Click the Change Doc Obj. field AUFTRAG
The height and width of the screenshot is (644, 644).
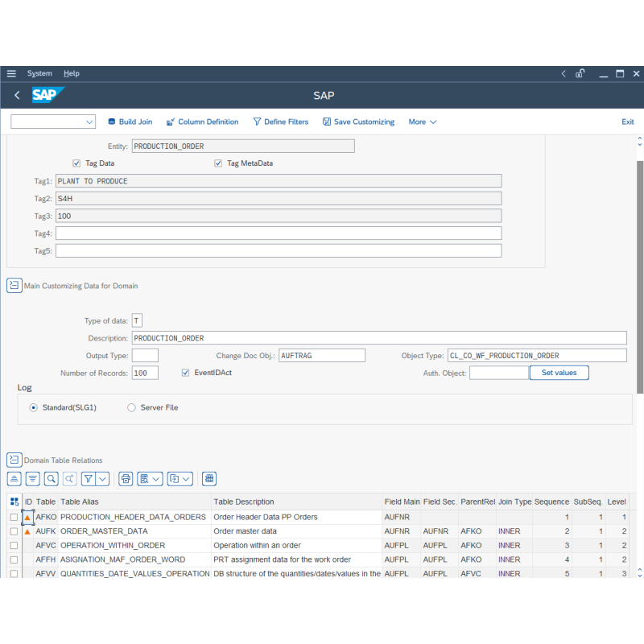[322, 355]
